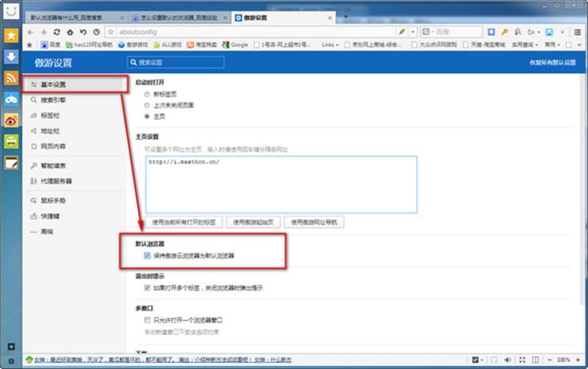This screenshot has width=588, height=369.
Task: Click the status bar news ticker link
Action: pos(162,360)
